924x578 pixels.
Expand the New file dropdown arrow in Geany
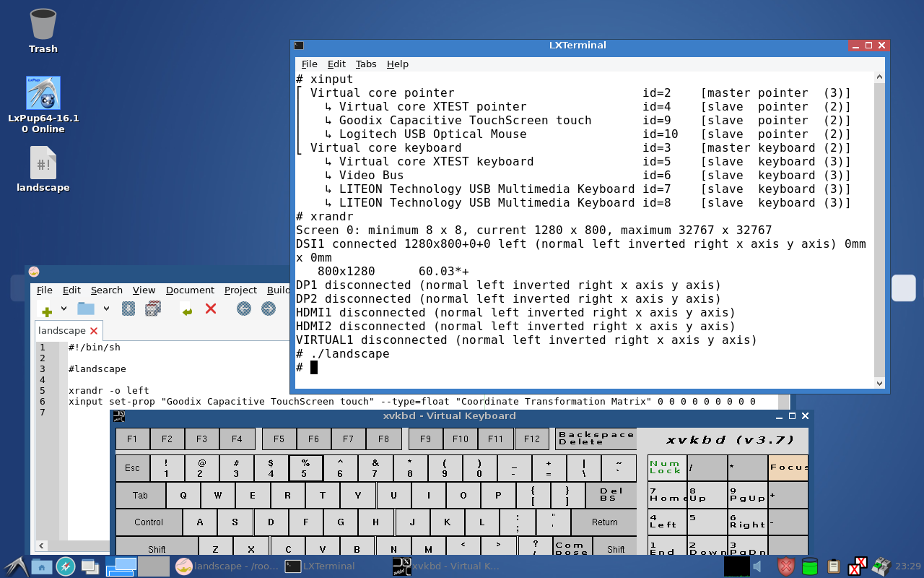coord(64,309)
